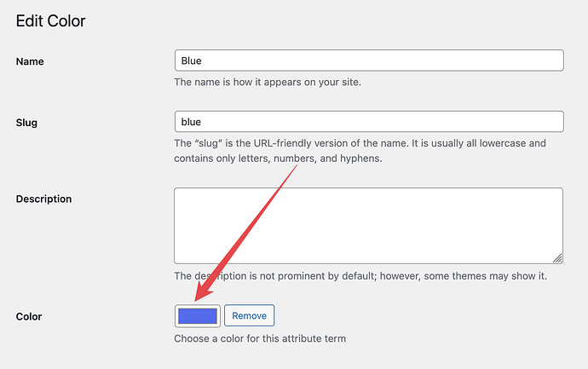Click the Color field label

coord(29,316)
